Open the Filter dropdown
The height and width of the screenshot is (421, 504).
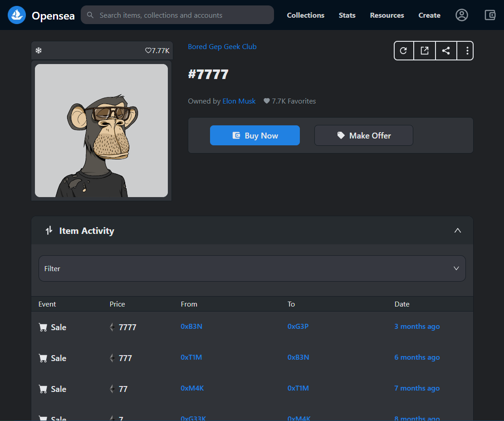252,268
